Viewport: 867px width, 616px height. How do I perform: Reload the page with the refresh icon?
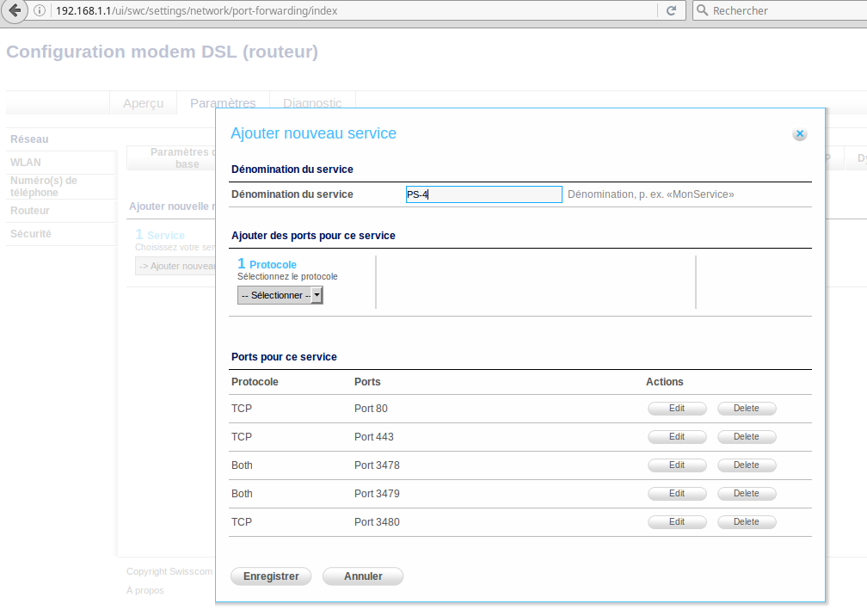(x=670, y=11)
